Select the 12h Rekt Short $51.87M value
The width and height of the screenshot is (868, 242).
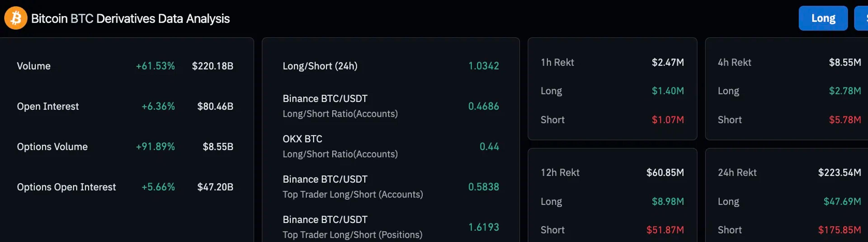pos(665,230)
